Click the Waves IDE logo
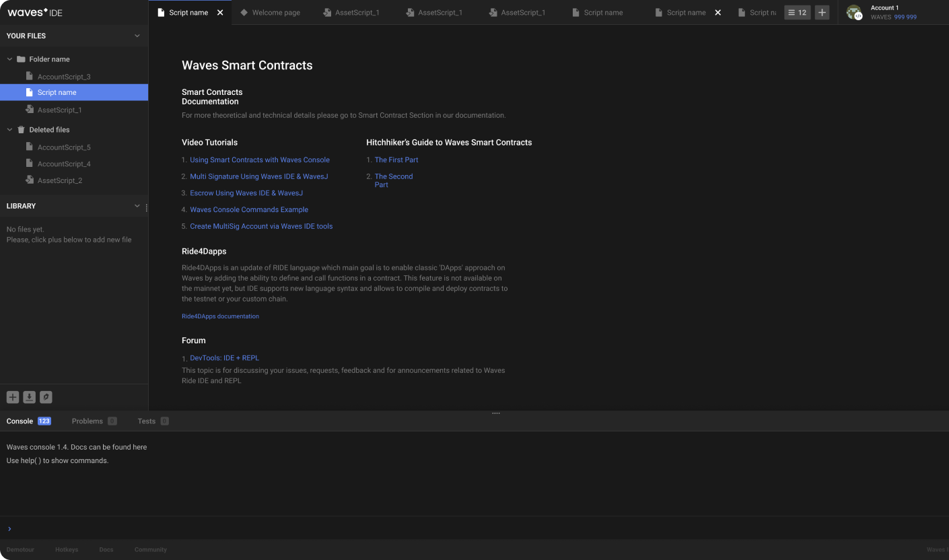This screenshot has width=949, height=560. point(35,12)
